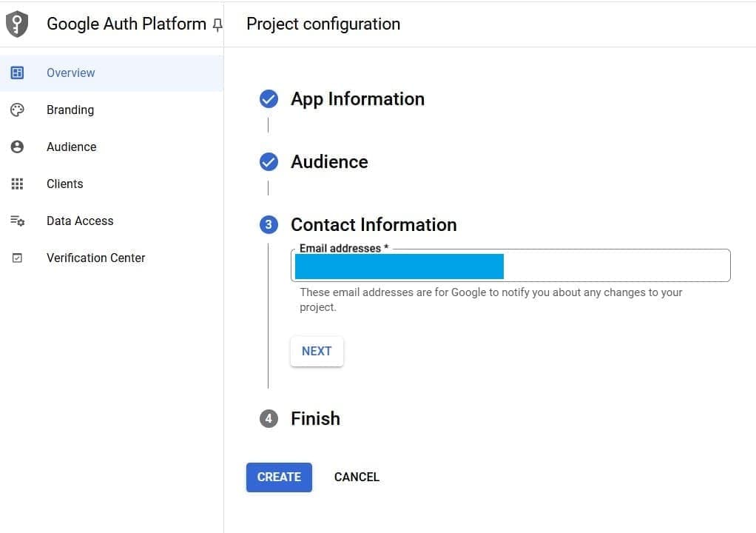Click the App Information completed checkmark
756x533 pixels.
pyautogui.click(x=269, y=98)
